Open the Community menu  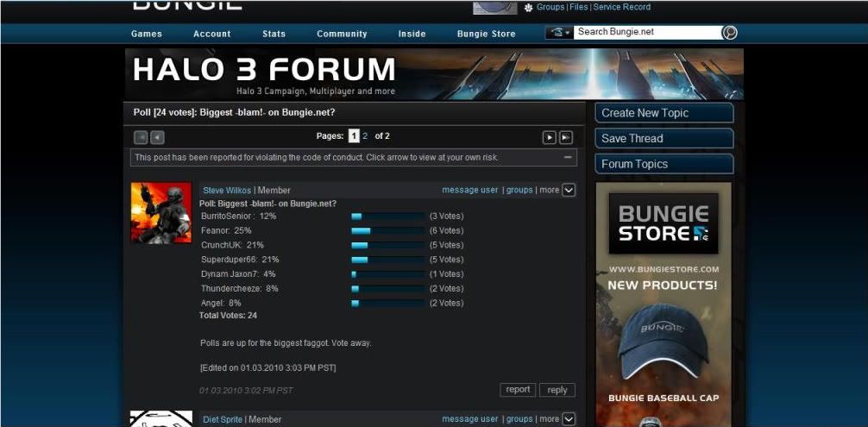click(342, 34)
